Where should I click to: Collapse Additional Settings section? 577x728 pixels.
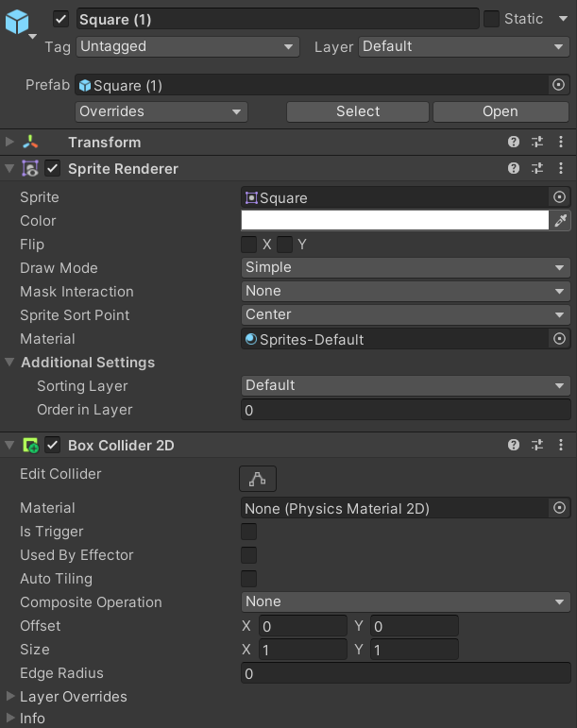click(x=9, y=363)
